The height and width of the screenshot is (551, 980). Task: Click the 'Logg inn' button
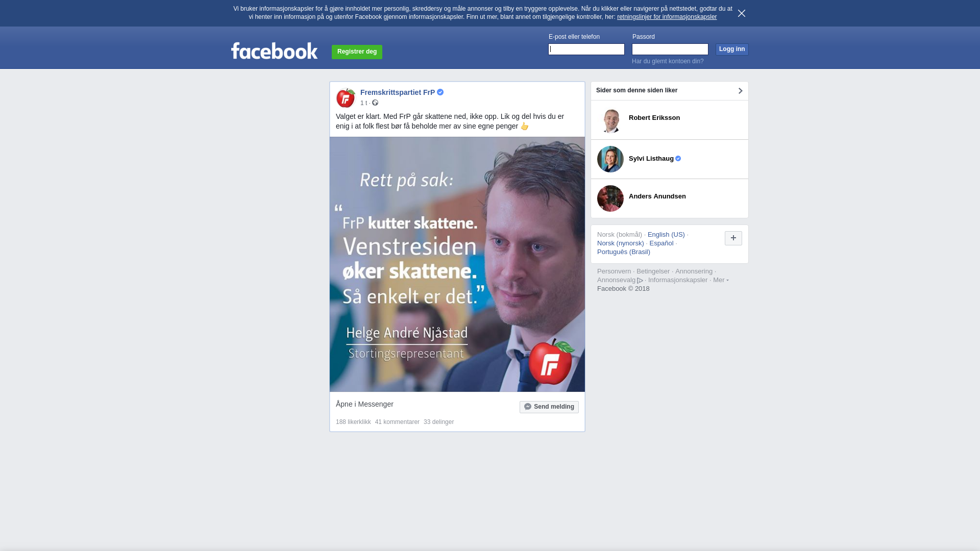(732, 49)
